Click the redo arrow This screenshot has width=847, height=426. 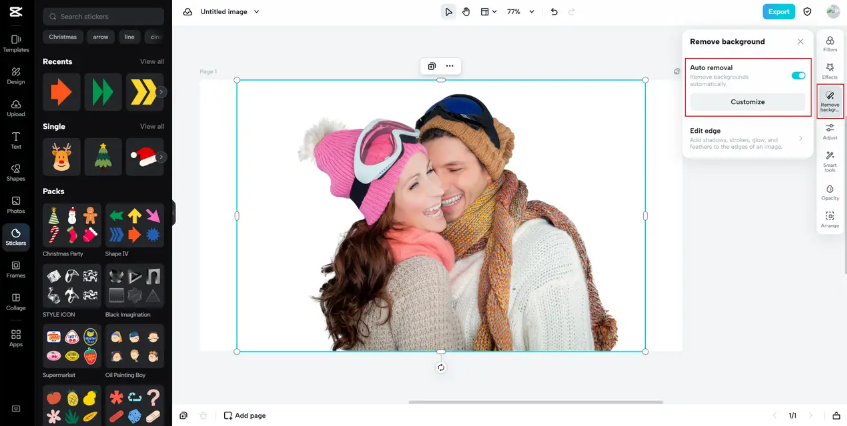(x=572, y=12)
